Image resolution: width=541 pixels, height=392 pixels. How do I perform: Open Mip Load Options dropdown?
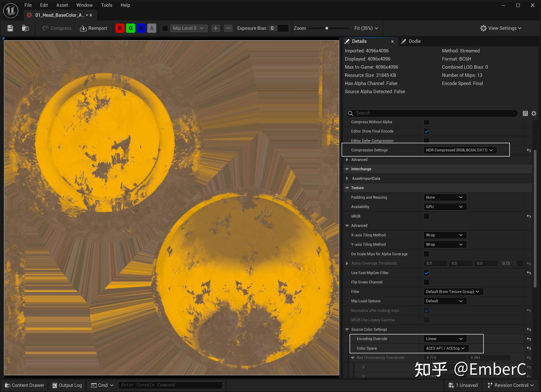point(445,301)
